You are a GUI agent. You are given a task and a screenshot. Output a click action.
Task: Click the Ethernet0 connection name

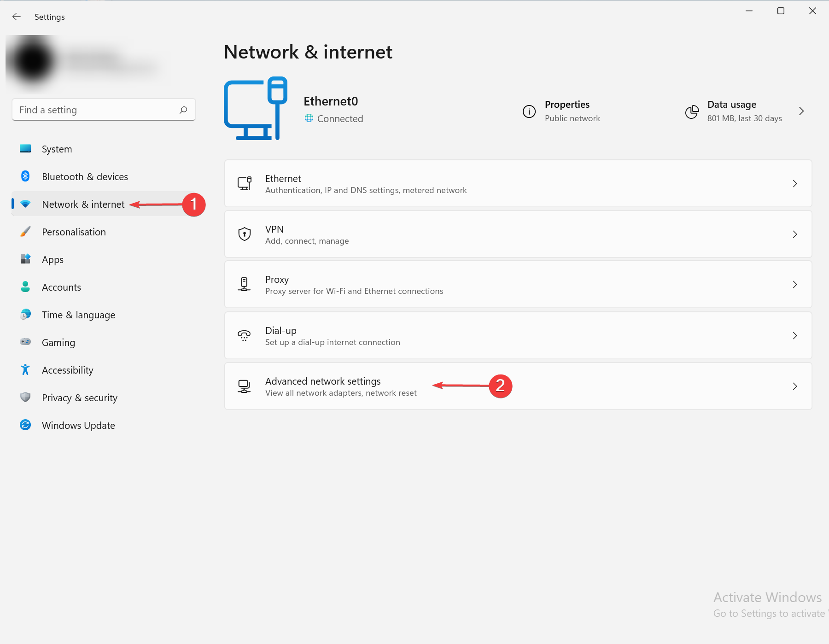coord(331,101)
